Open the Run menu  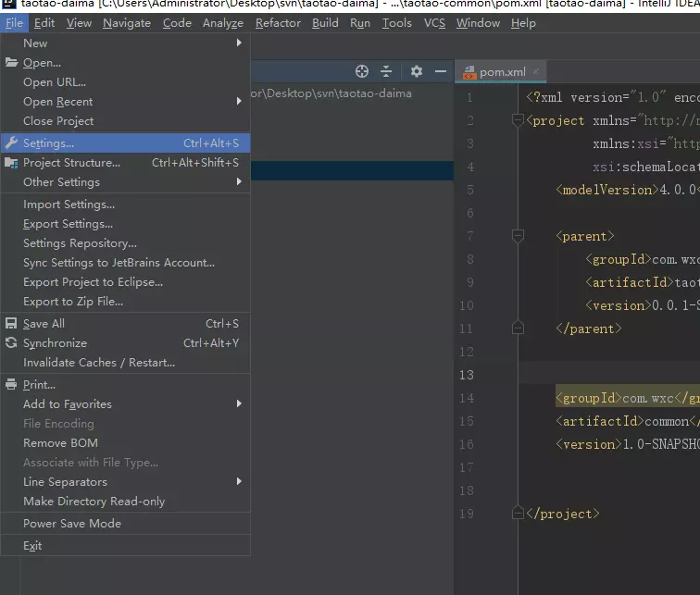pyautogui.click(x=360, y=23)
